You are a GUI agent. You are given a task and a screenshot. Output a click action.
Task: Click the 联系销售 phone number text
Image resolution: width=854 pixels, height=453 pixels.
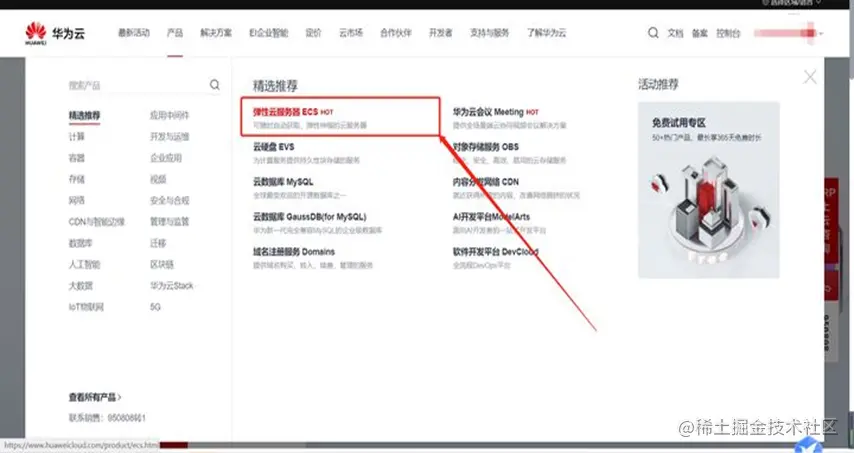point(107,418)
